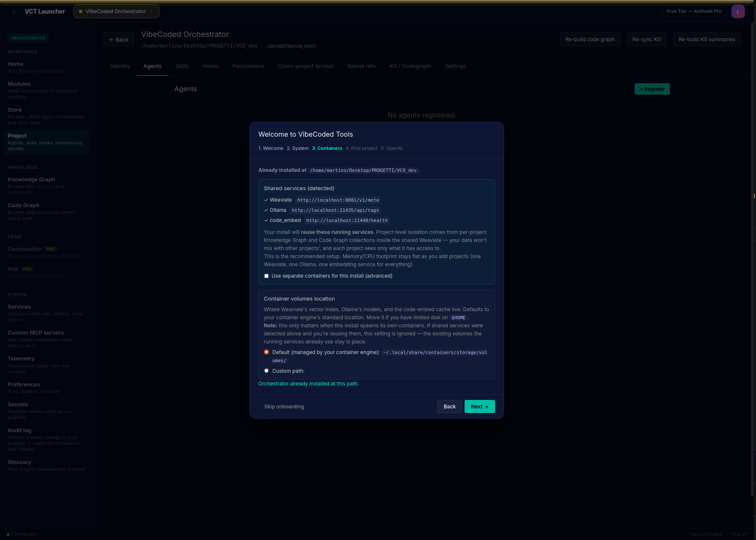Open Preferences in the sidebar
This screenshot has width=756, height=540.
[x=46, y=388]
